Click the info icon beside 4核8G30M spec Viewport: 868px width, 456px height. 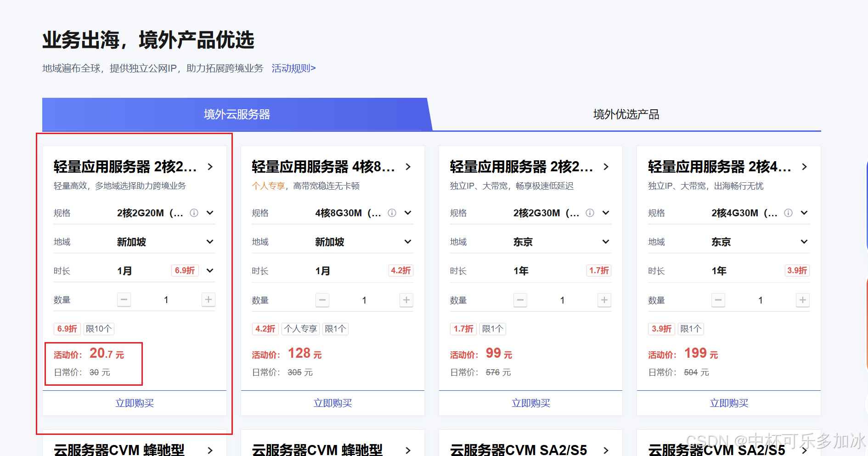click(x=392, y=213)
